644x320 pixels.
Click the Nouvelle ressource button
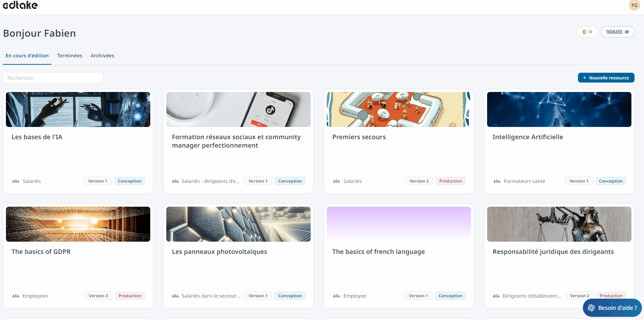tap(606, 78)
